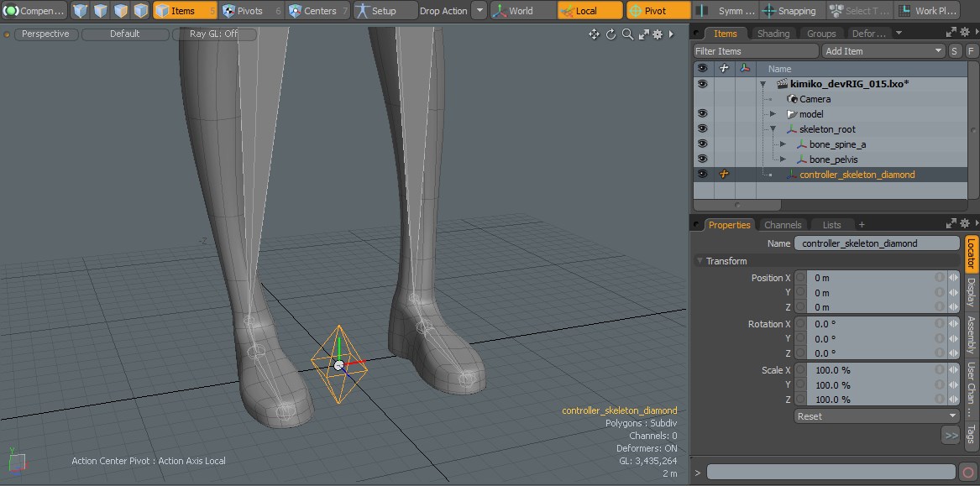Collapse the Transform section

click(x=700, y=261)
